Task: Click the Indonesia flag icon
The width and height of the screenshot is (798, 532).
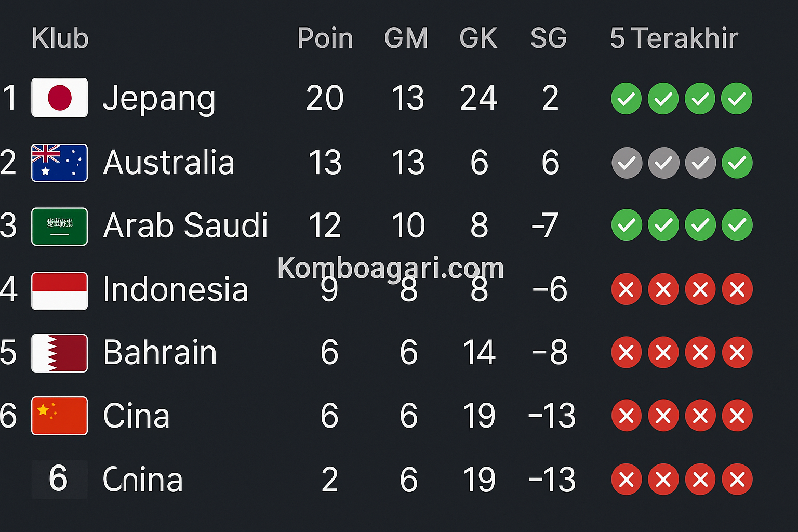Action: pos(59,290)
